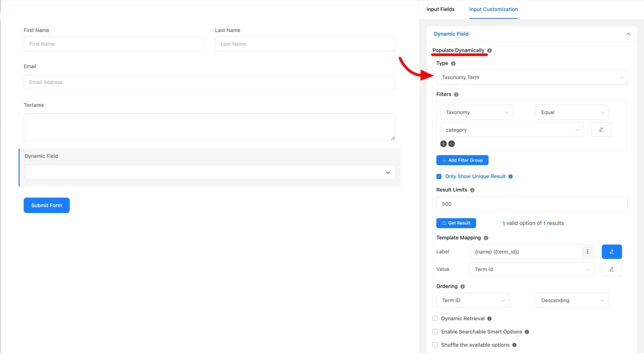
Task: Open the three-dot menu in Label mapping
Action: pos(587,252)
